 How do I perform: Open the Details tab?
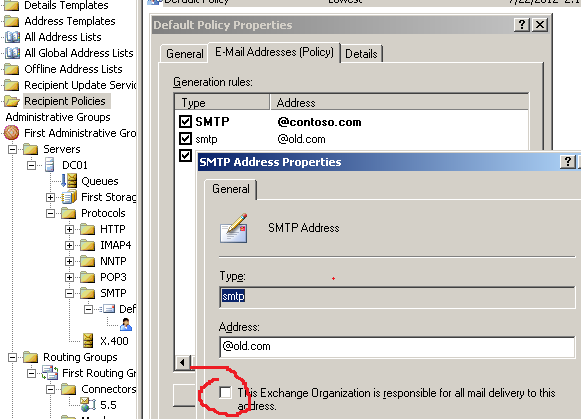[361, 54]
